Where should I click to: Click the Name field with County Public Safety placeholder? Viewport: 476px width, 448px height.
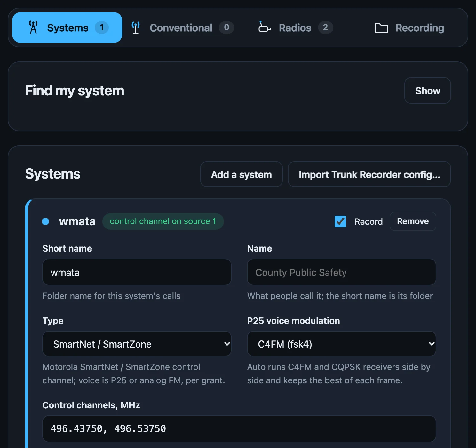tap(342, 272)
